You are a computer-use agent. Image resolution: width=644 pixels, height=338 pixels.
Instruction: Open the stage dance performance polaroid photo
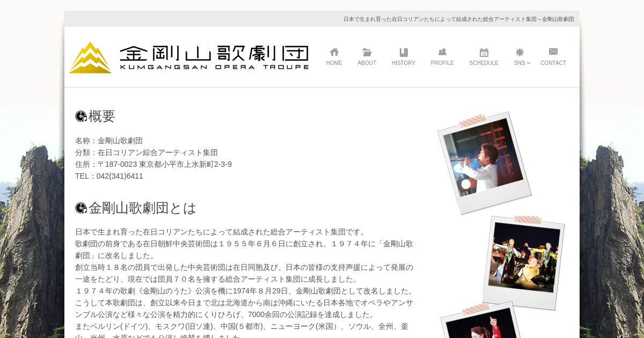click(524, 263)
